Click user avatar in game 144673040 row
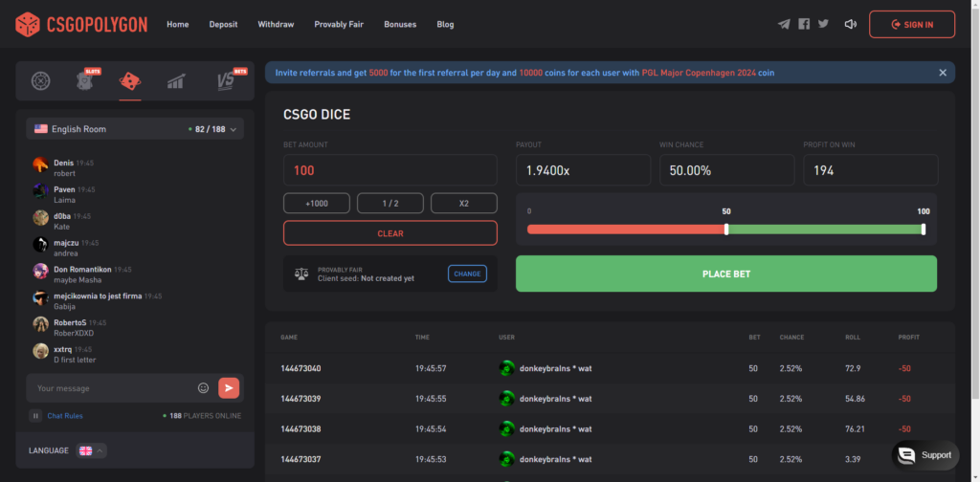980x482 pixels. coord(506,368)
